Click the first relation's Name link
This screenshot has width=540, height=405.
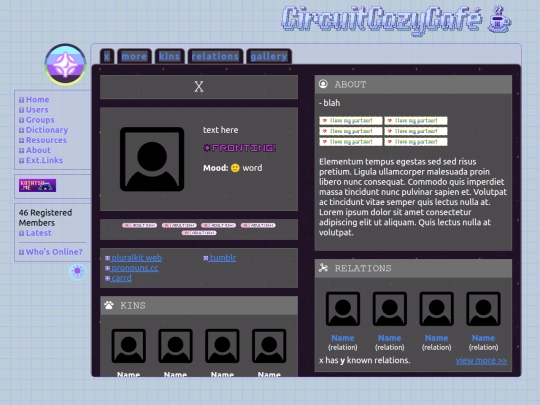(343, 338)
